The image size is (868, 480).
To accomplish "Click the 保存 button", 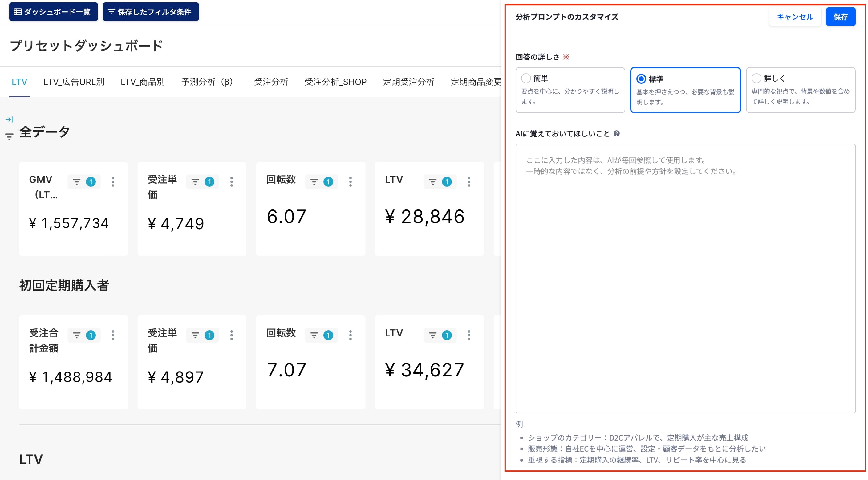I will tap(840, 17).
